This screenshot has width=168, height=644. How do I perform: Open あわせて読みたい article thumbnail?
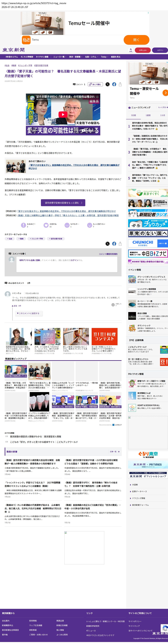(x=16, y=166)
